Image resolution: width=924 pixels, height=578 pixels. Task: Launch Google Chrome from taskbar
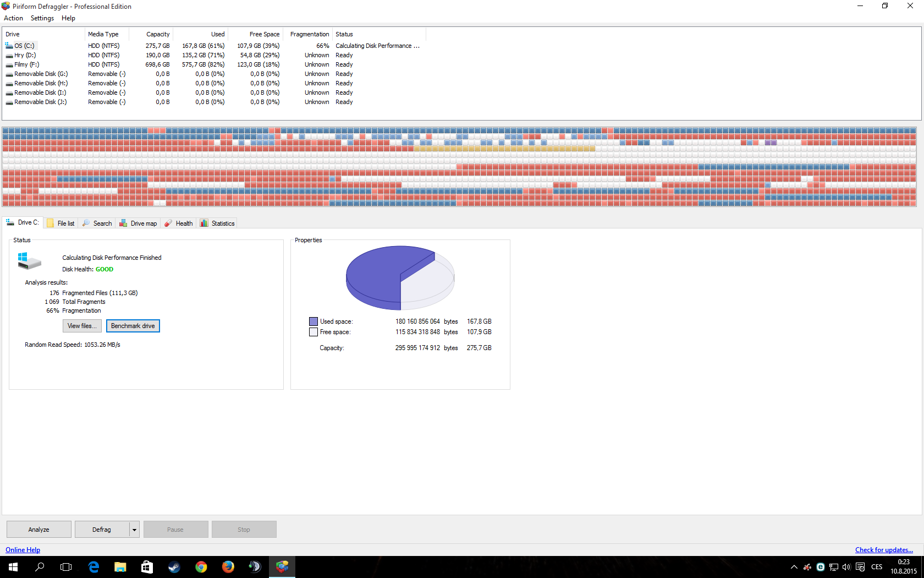click(x=201, y=567)
